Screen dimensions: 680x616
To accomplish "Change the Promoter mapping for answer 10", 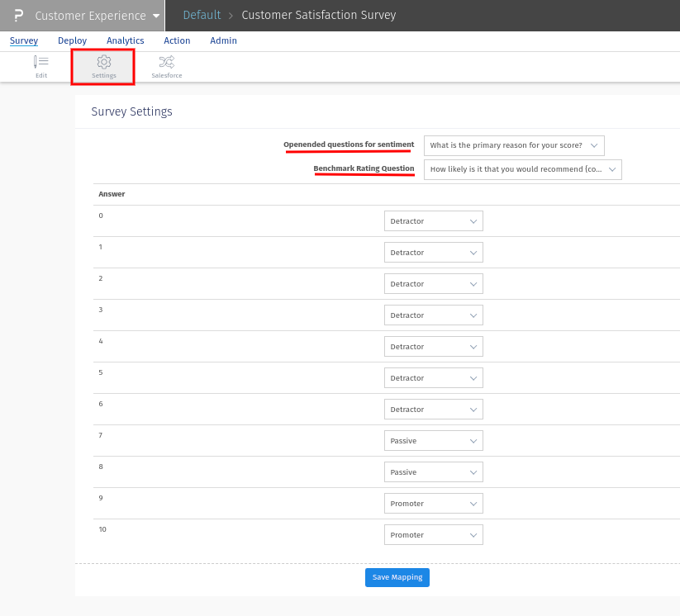I will pyautogui.click(x=433, y=534).
